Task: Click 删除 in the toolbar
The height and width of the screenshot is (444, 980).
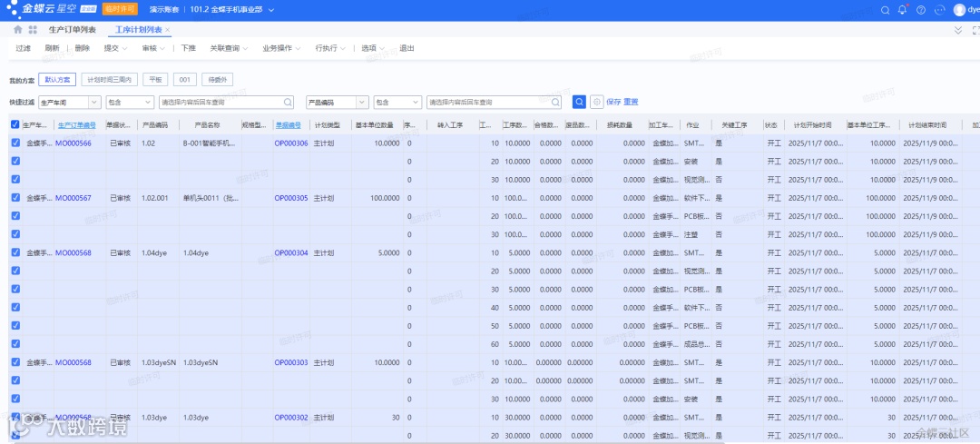Action: click(82, 48)
